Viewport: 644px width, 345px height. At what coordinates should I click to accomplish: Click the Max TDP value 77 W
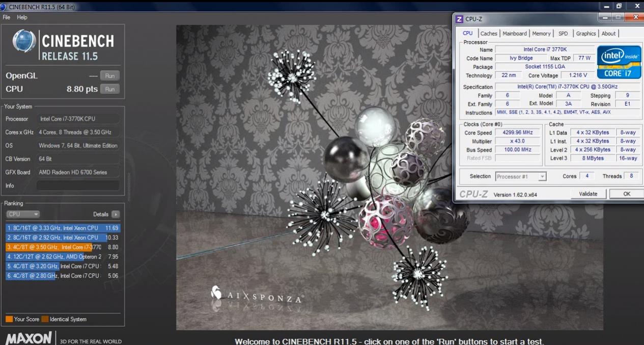[x=585, y=58]
